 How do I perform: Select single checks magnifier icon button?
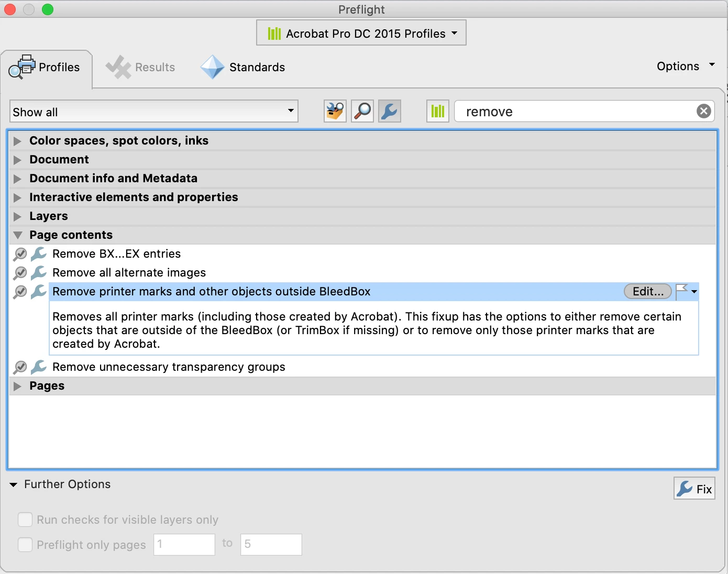point(362,111)
